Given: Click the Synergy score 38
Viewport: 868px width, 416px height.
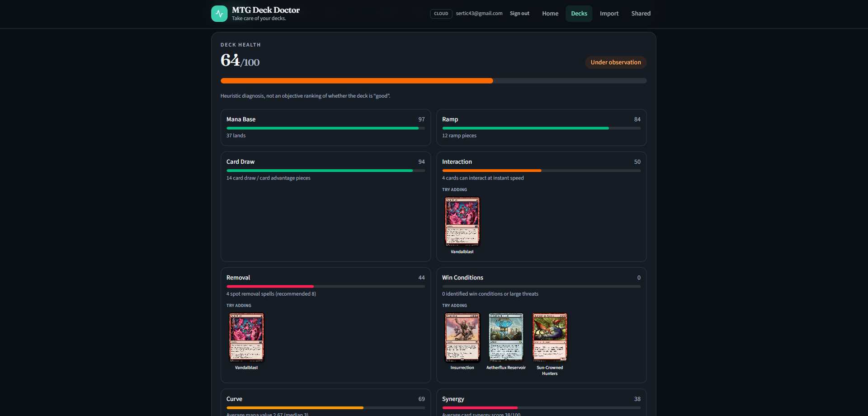Looking at the screenshot, I should tap(637, 399).
